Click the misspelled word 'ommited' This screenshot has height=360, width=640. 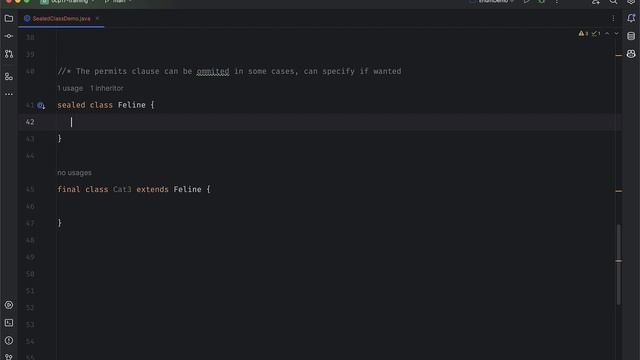tap(213, 71)
